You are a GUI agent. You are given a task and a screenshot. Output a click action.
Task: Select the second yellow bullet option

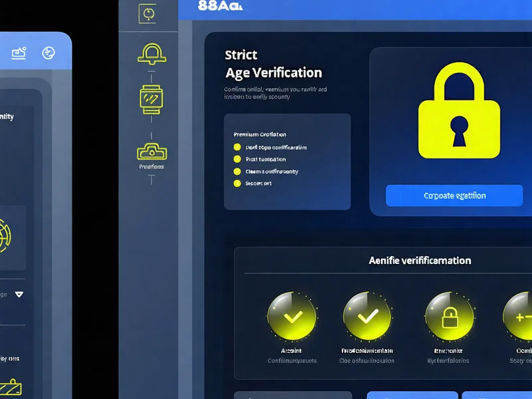click(237, 160)
